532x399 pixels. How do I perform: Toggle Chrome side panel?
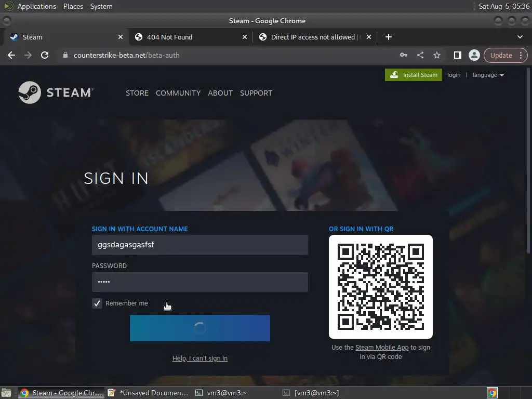point(457,55)
